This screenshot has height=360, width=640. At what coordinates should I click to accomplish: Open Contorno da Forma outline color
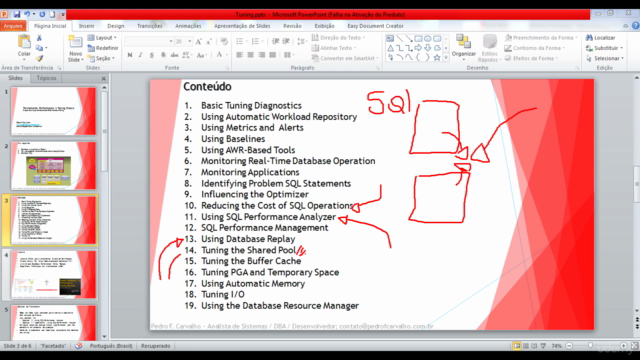click(535, 48)
